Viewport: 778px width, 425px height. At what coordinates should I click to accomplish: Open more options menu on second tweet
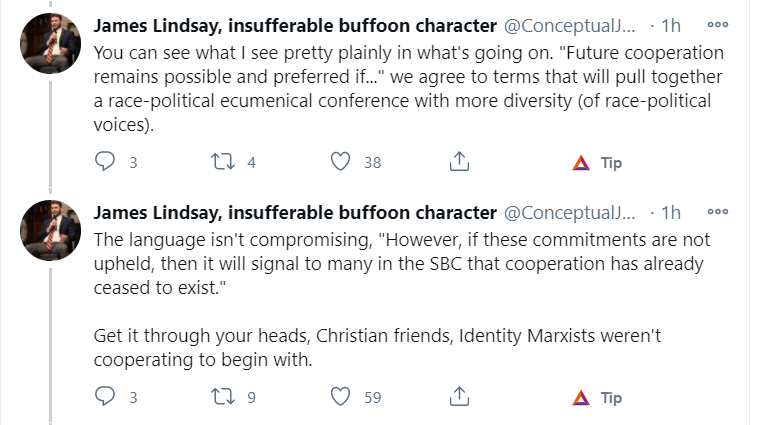(717, 212)
